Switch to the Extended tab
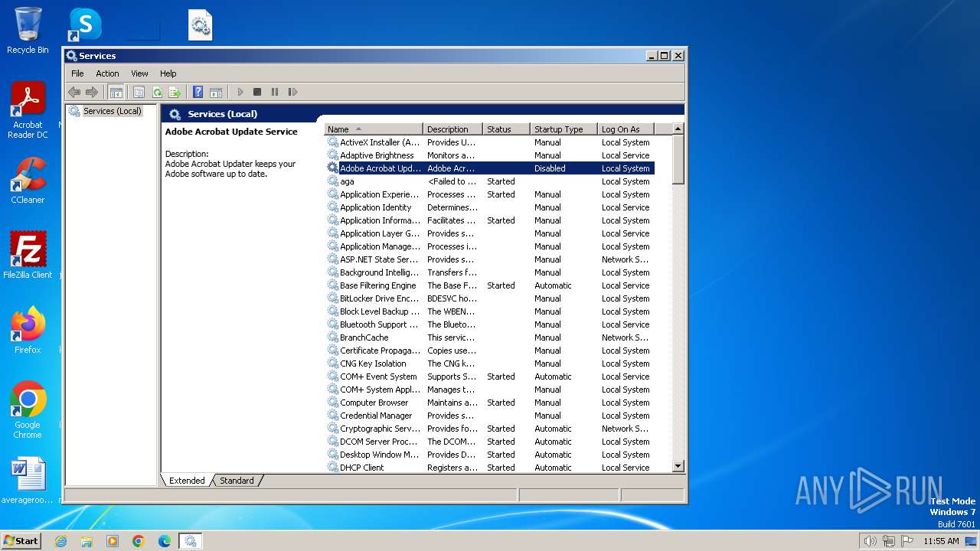Image resolution: width=980 pixels, height=551 pixels. [x=187, y=481]
